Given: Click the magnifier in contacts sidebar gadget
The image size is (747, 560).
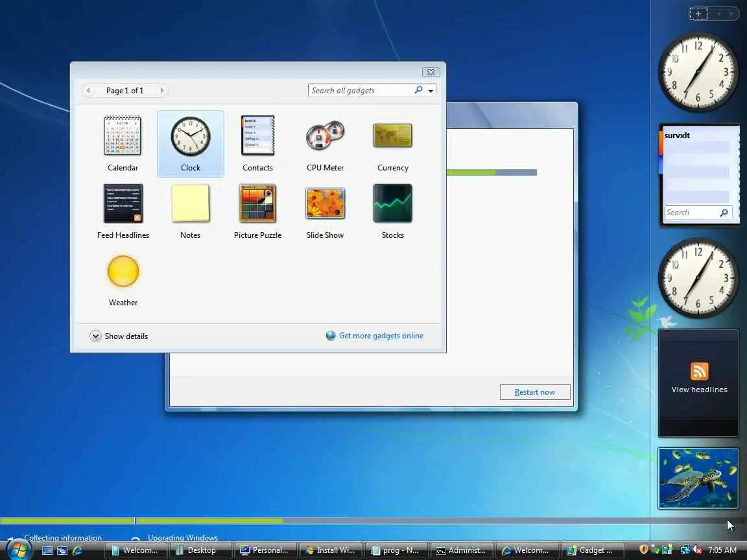Looking at the screenshot, I should pyautogui.click(x=724, y=213).
